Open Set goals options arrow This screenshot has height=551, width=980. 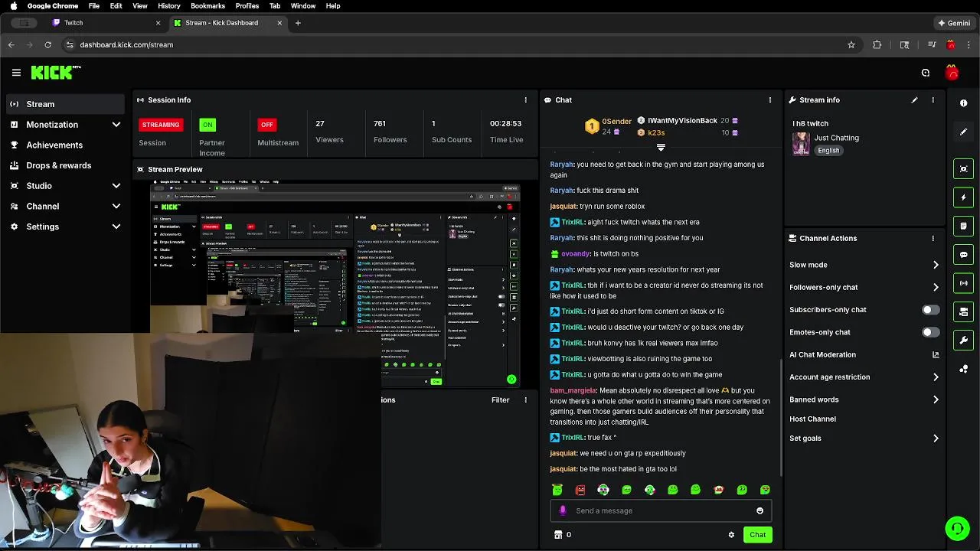tap(936, 439)
